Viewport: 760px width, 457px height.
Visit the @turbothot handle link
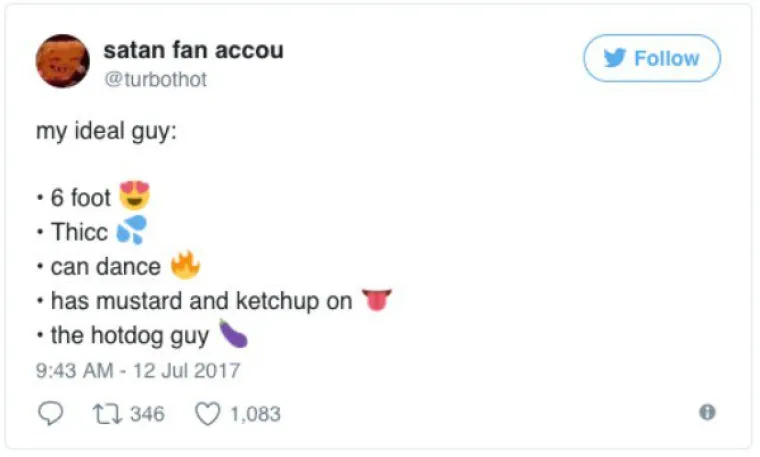coord(155,80)
